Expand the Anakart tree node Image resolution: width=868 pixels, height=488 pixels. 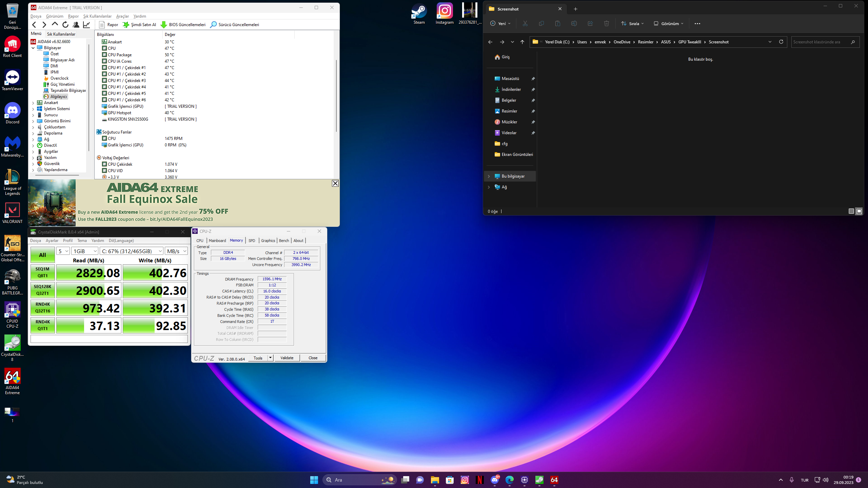click(33, 103)
